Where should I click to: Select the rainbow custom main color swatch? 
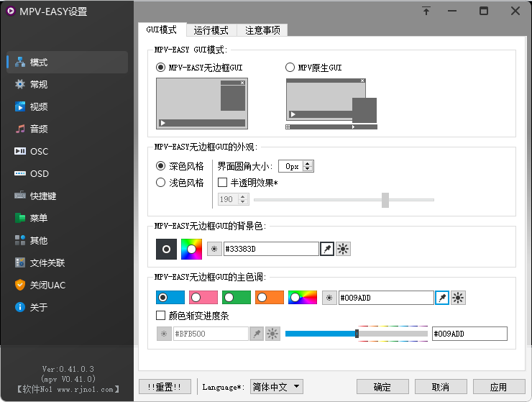coord(303,298)
